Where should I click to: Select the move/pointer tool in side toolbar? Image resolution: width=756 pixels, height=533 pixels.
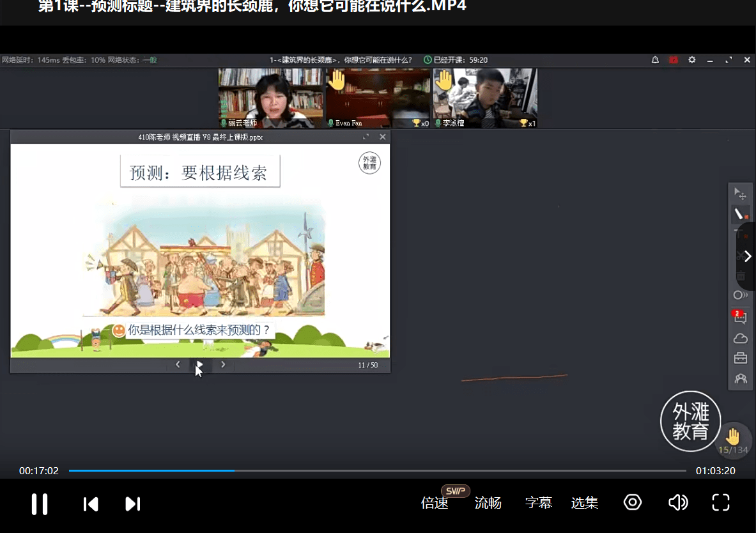coord(740,194)
